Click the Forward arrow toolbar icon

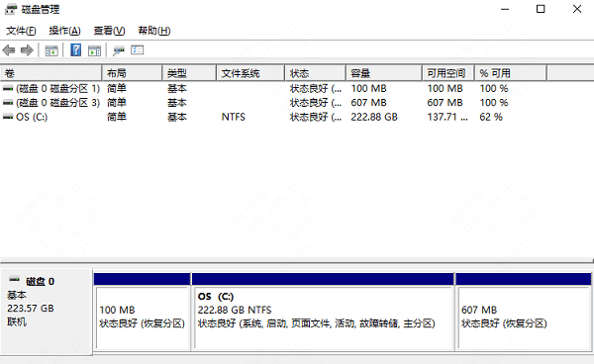(27, 50)
